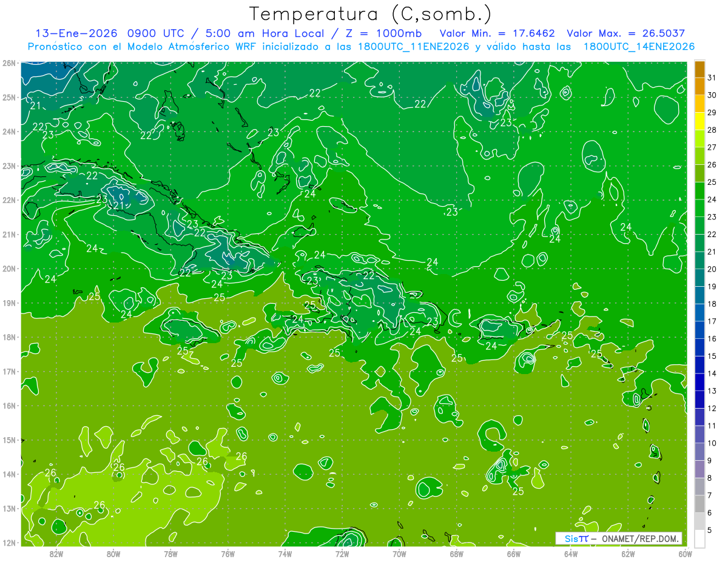Click the 16N latitude label
This screenshot has width=728, height=562.
8,406
